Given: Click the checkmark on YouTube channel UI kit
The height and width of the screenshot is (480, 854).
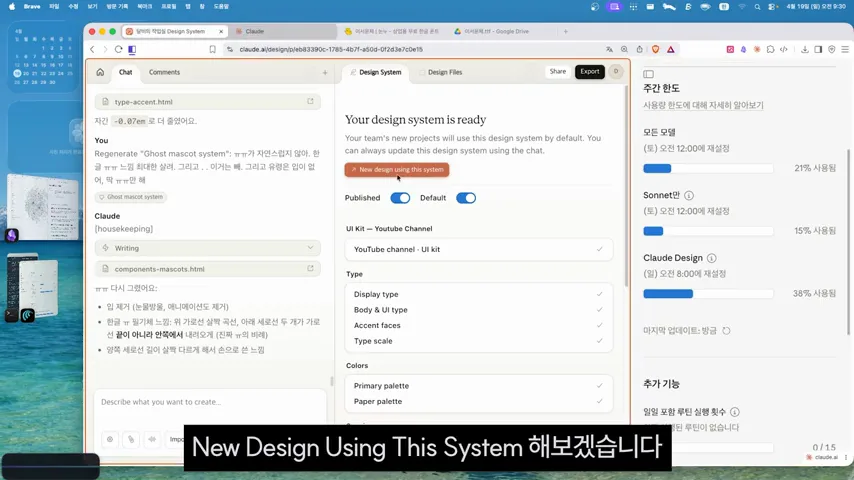Looking at the screenshot, I should point(599,249).
